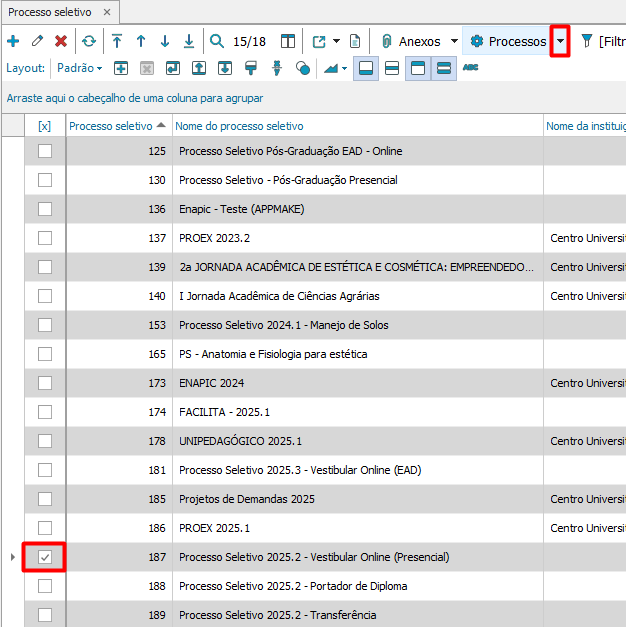
Task: Click the pencil edit record icon
Action: 37,41
